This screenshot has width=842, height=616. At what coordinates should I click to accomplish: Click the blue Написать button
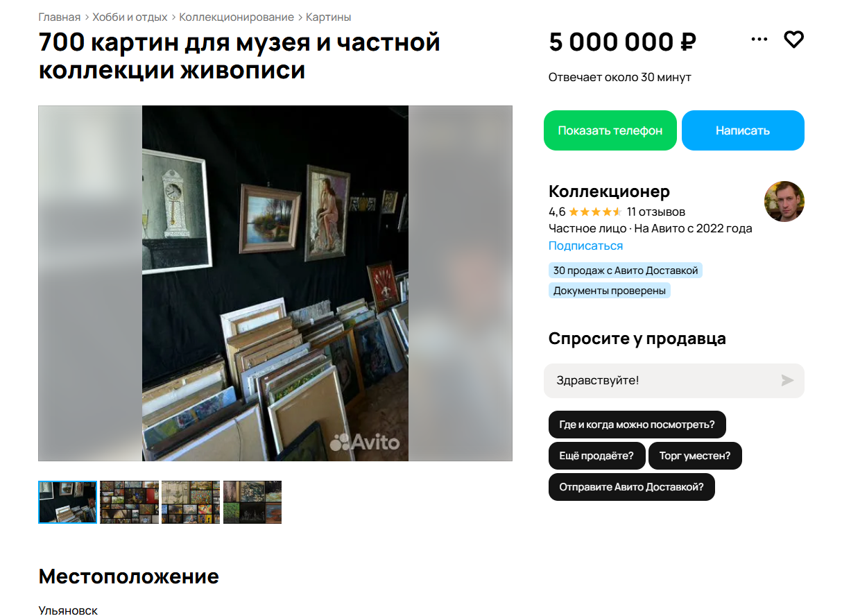point(743,130)
